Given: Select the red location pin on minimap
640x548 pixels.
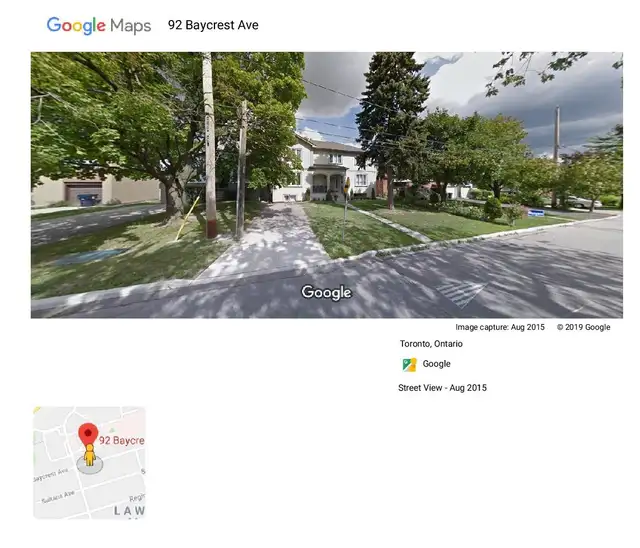Looking at the screenshot, I should click(x=88, y=434).
